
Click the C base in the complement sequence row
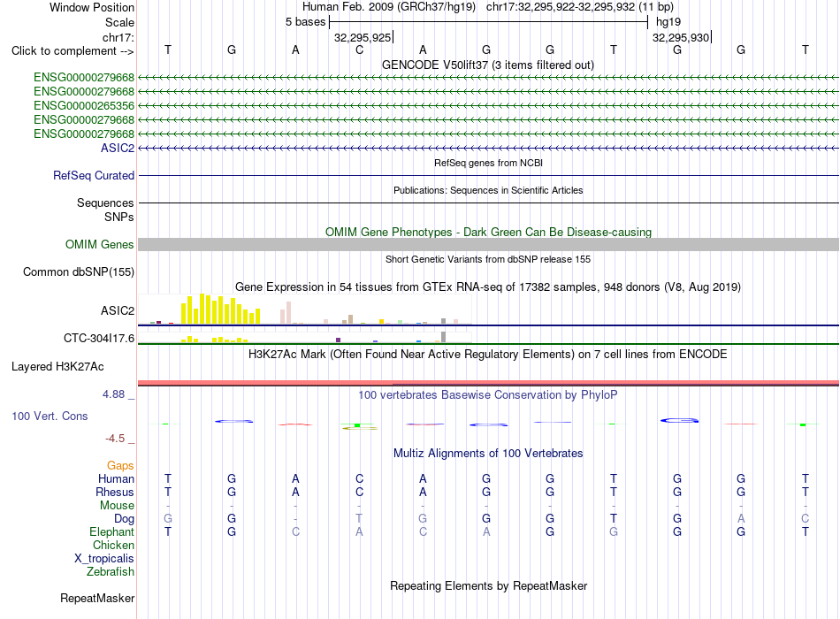click(x=359, y=50)
